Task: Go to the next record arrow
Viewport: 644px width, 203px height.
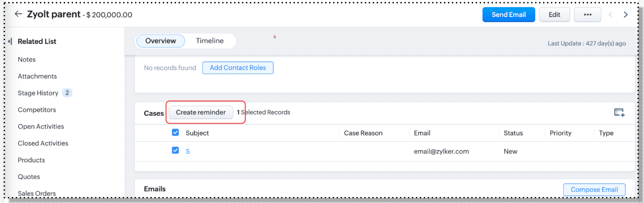Action: 626,15
